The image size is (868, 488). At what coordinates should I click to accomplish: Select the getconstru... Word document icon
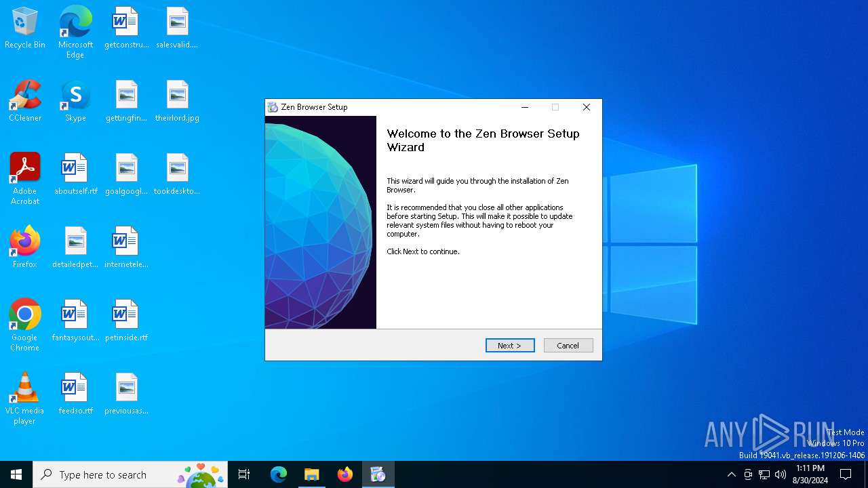pos(126,28)
